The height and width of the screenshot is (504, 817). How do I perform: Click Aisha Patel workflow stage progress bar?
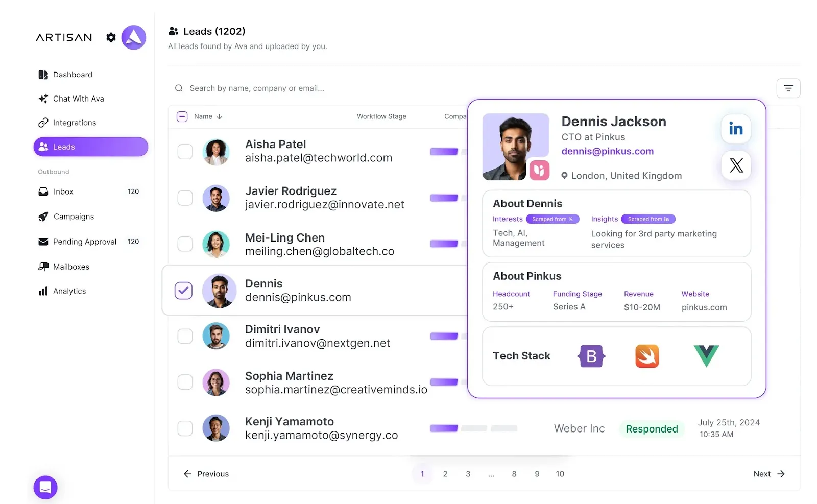pos(448,152)
